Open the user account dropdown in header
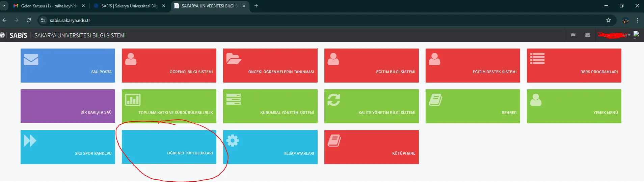This screenshot has width=644, height=182. point(614,35)
